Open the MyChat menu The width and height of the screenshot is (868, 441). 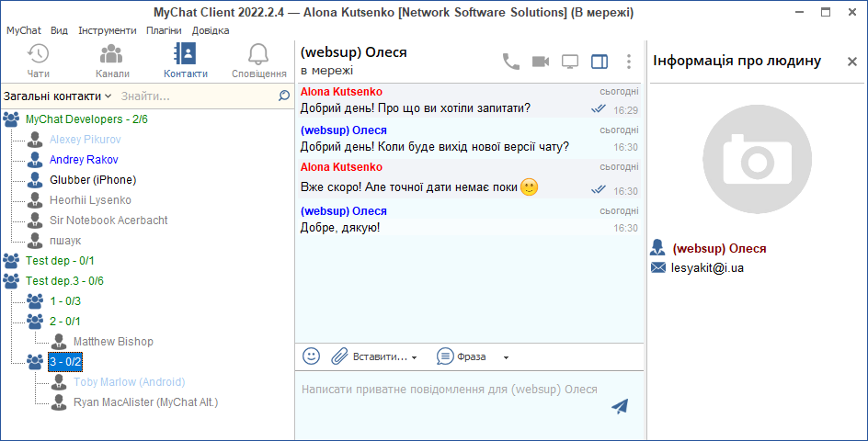(24, 30)
